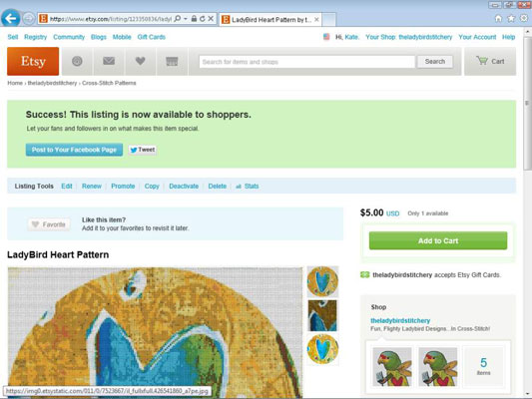Select the second listing photo thumbnail
This screenshot has width=532, height=399.
pos(322,315)
